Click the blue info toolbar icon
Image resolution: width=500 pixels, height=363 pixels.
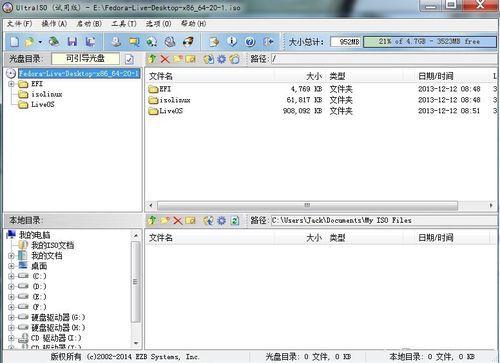pyautogui.click(x=232, y=41)
